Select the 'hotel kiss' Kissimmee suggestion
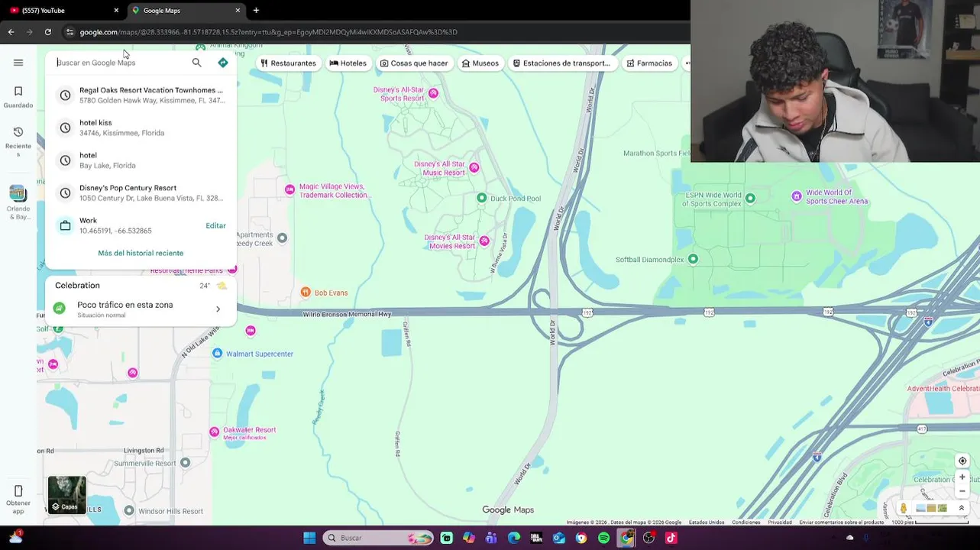This screenshot has height=550, width=980. [x=141, y=128]
